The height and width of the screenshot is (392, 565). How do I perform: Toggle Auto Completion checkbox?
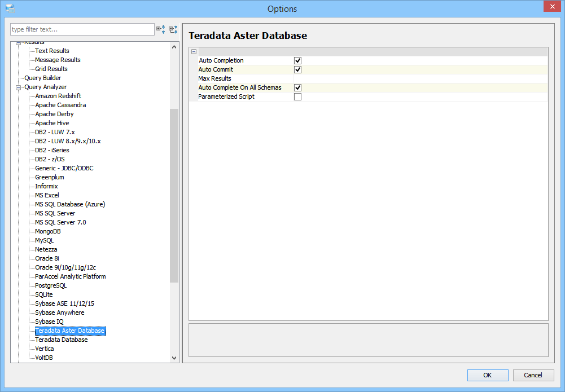[297, 60]
